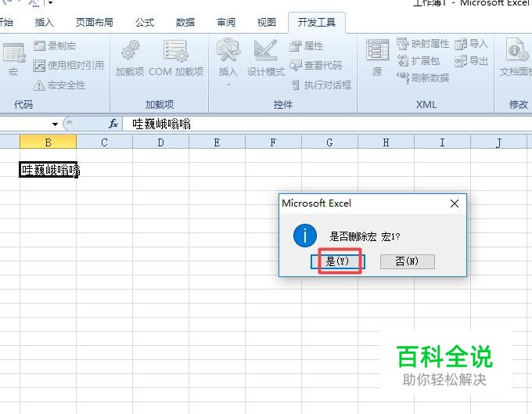Viewport: 532px width, 414px height.
Task: Open the 宏 (Macros) icon button
Action: pos(13,59)
